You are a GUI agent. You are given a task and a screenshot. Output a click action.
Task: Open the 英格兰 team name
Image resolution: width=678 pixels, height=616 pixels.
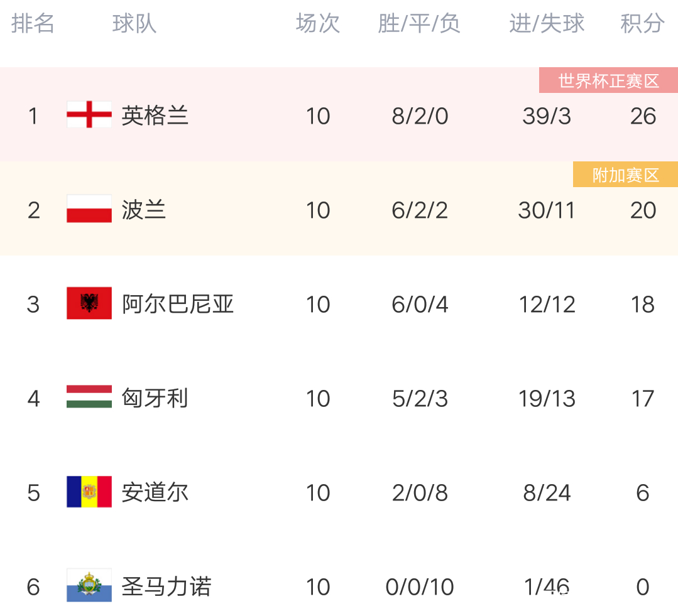[155, 116]
